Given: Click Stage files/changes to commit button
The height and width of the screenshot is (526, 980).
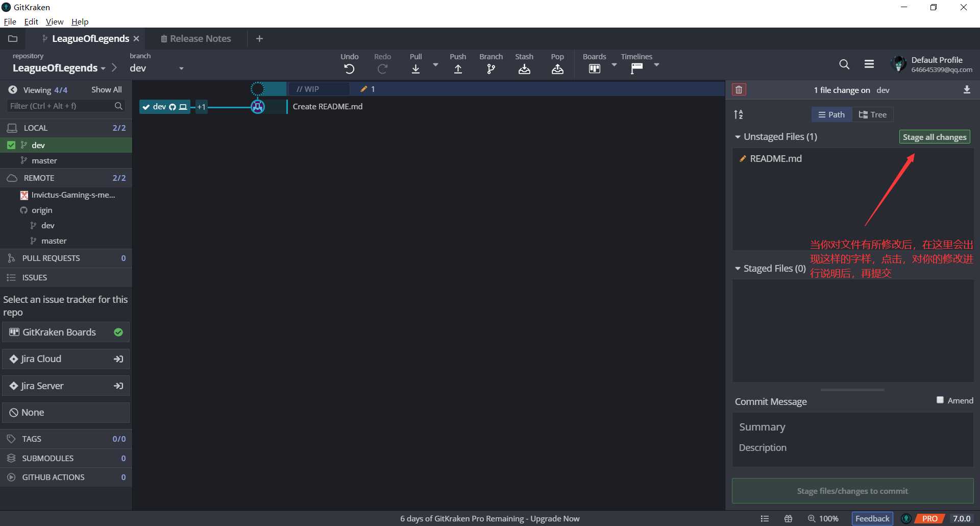Looking at the screenshot, I should click(852, 491).
